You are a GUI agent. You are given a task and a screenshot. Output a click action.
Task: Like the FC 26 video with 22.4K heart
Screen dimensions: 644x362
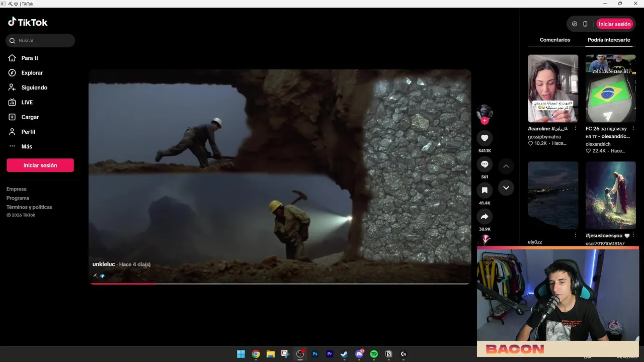(x=588, y=151)
